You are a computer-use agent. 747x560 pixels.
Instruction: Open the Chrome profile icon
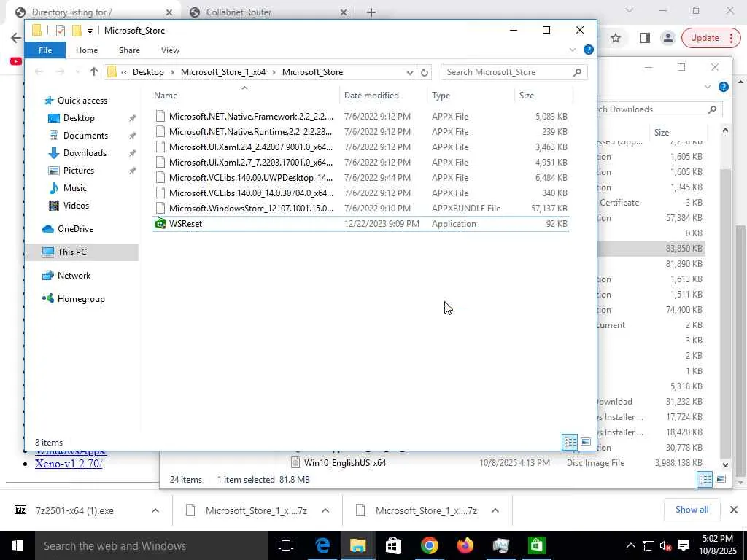point(668,38)
